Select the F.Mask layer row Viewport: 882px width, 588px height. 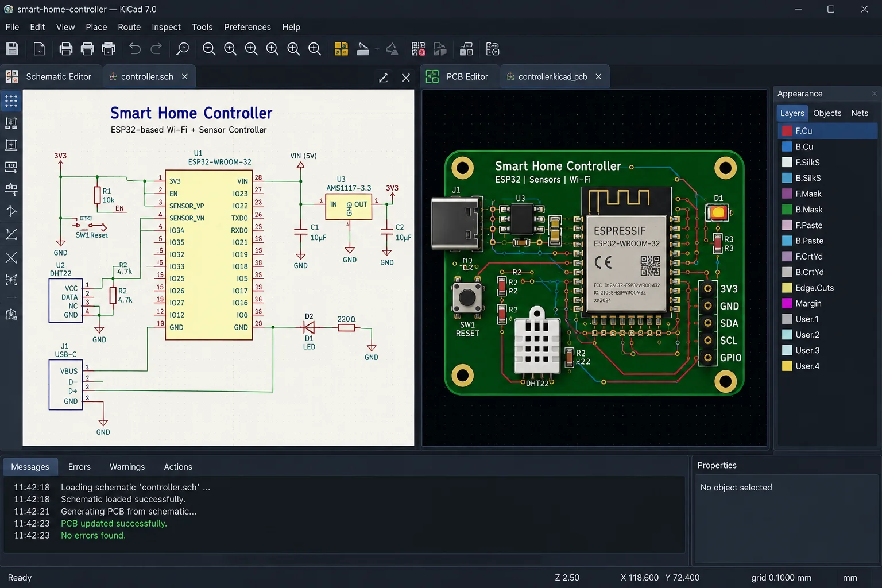(827, 194)
